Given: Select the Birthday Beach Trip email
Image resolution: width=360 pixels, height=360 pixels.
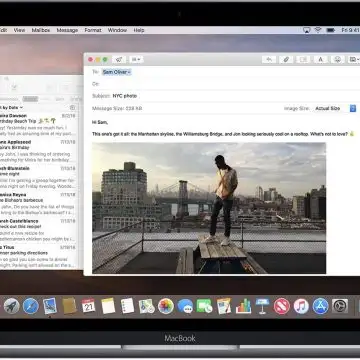Looking at the screenshot, I should point(39,125).
